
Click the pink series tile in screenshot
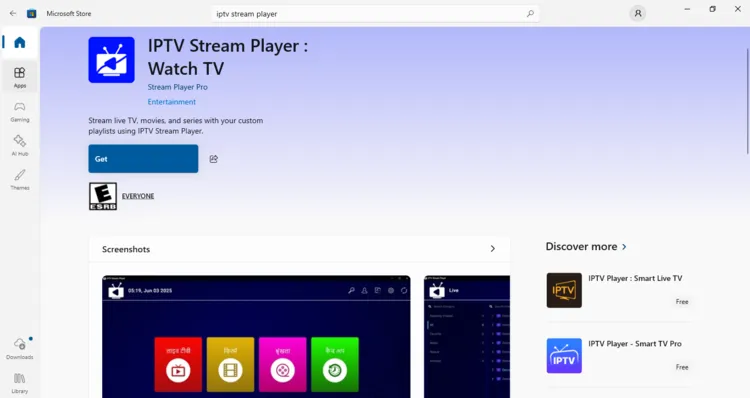(x=282, y=365)
